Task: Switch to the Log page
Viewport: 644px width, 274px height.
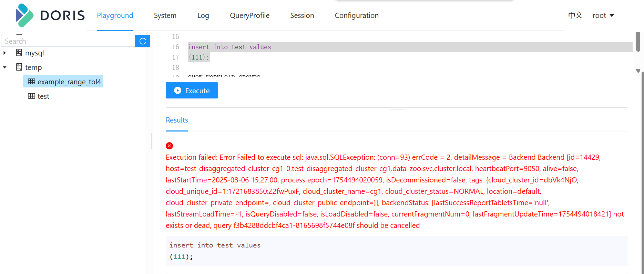Action: [x=203, y=15]
